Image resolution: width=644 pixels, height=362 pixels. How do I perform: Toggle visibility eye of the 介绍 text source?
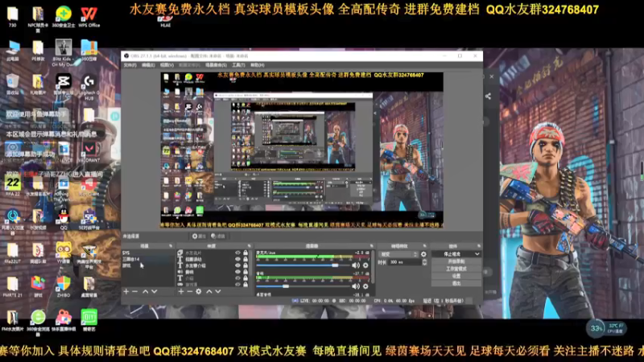[x=237, y=278]
